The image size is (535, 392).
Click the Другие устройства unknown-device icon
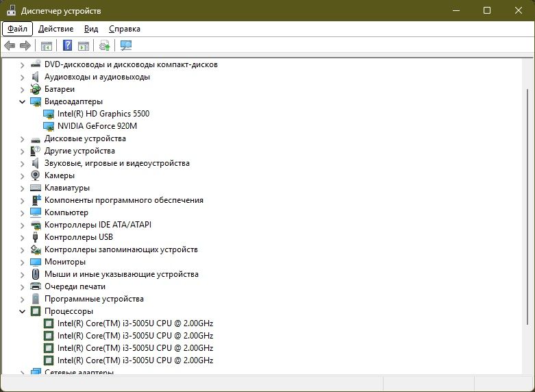pyautogui.click(x=36, y=151)
